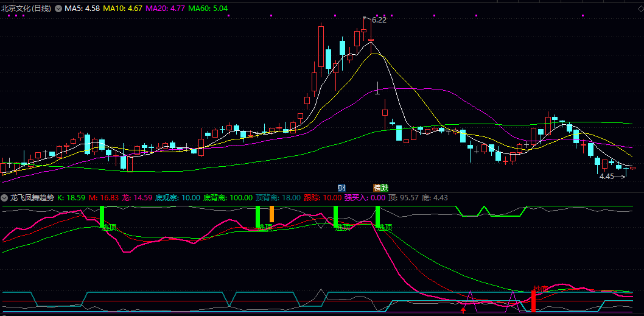Click the red 找底 signal bar

point(533,301)
